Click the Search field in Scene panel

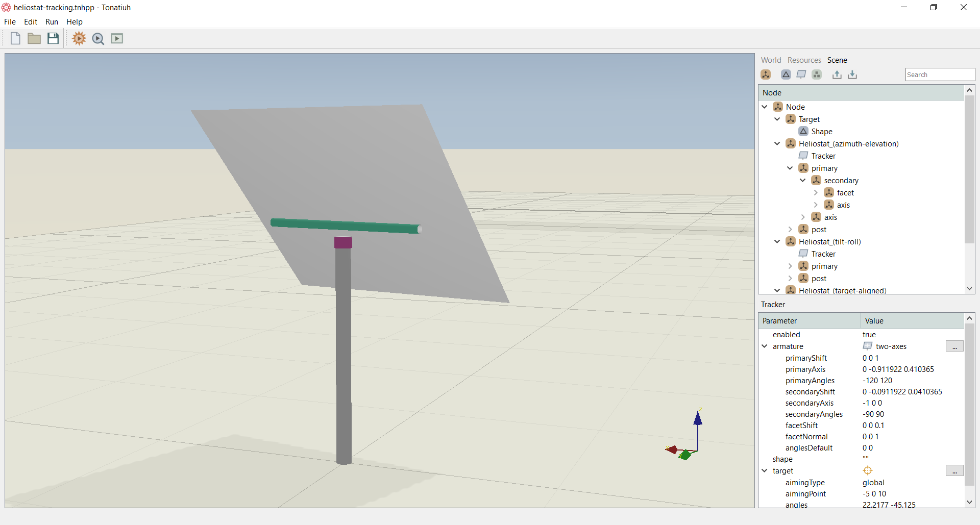pyautogui.click(x=940, y=74)
